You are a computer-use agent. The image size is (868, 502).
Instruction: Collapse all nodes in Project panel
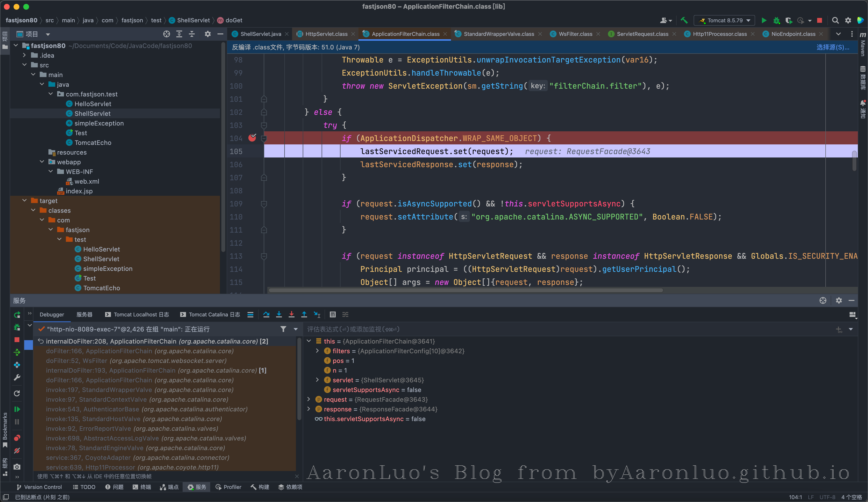pyautogui.click(x=192, y=34)
